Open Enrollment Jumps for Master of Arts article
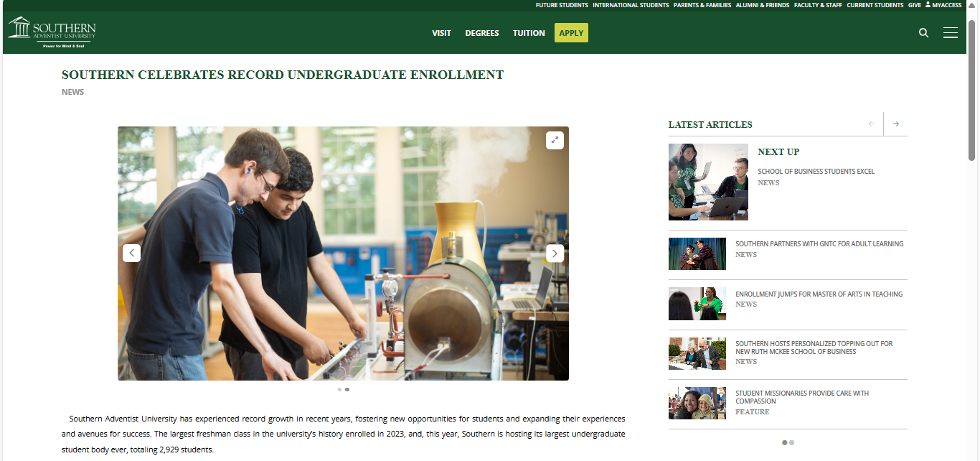This screenshot has width=980, height=461. [819, 294]
